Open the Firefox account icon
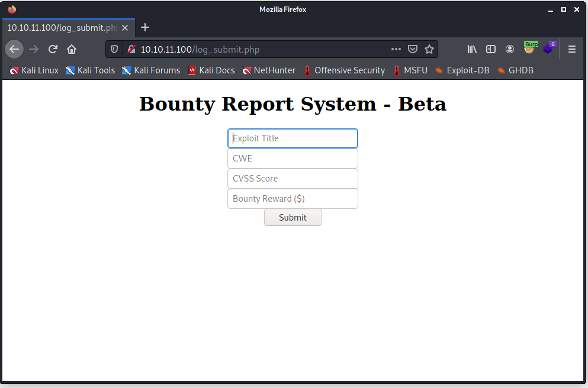 [510, 49]
